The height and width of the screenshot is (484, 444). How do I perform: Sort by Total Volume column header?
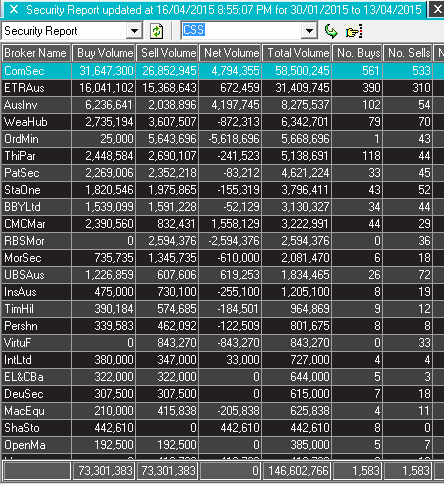click(x=297, y=53)
